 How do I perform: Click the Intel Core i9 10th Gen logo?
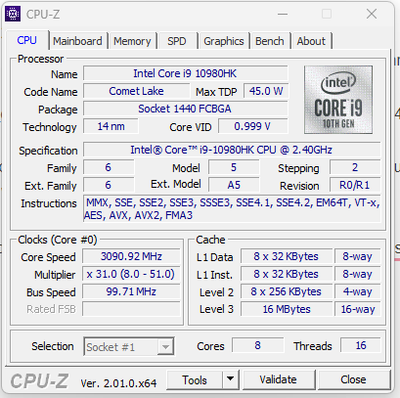(x=338, y=100)
